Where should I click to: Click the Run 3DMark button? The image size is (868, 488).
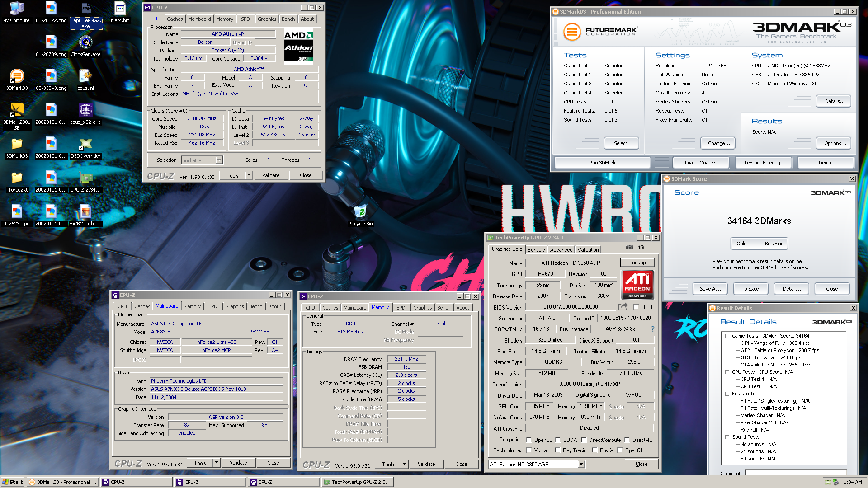602,163
